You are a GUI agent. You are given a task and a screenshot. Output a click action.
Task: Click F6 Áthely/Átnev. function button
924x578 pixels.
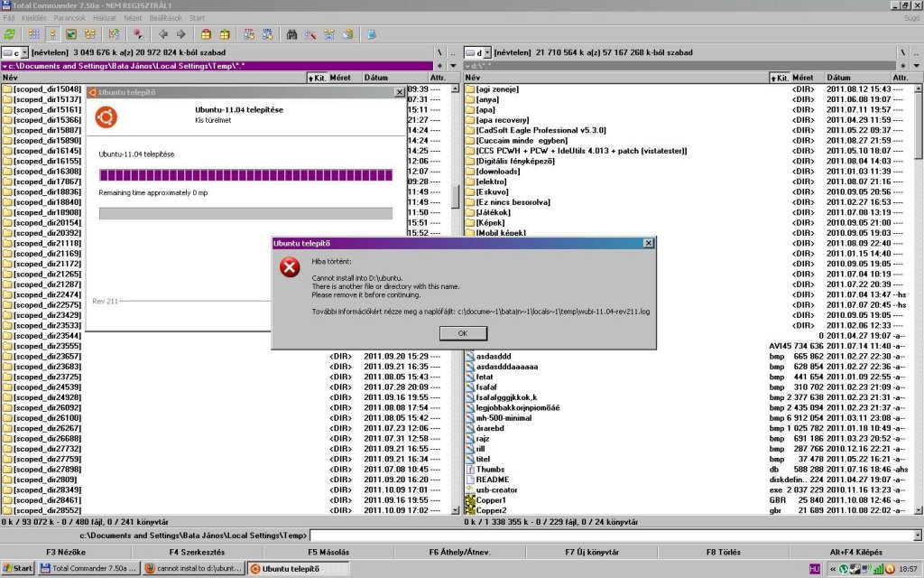459,552
